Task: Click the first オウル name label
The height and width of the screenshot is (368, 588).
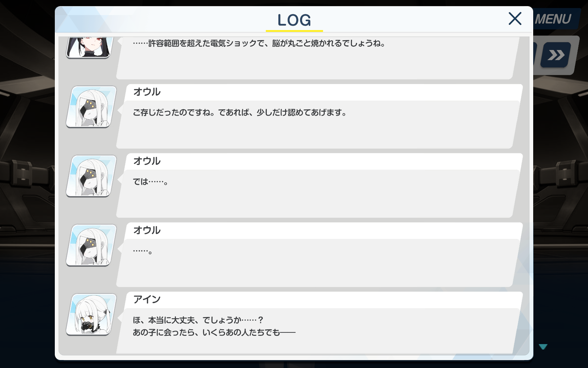Action: pos(147,92)
